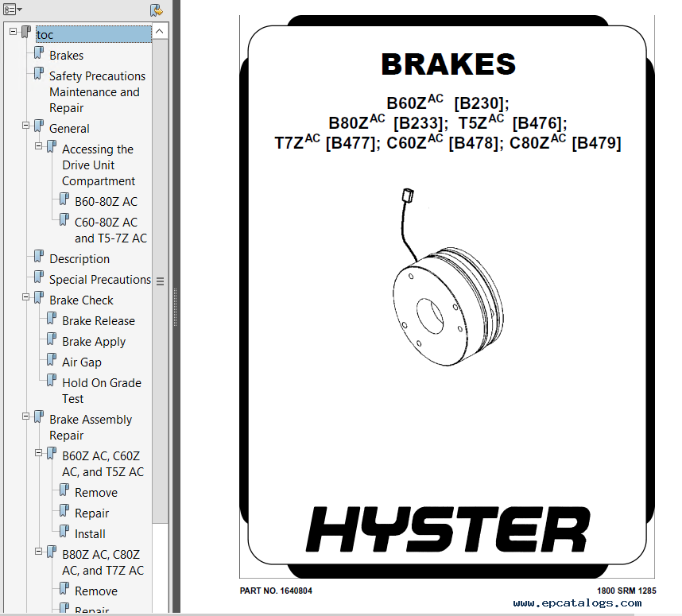682x616 pixels.
Task: Click the C60-80Z AC bookmark icon
Action: [x=64, y=219]
